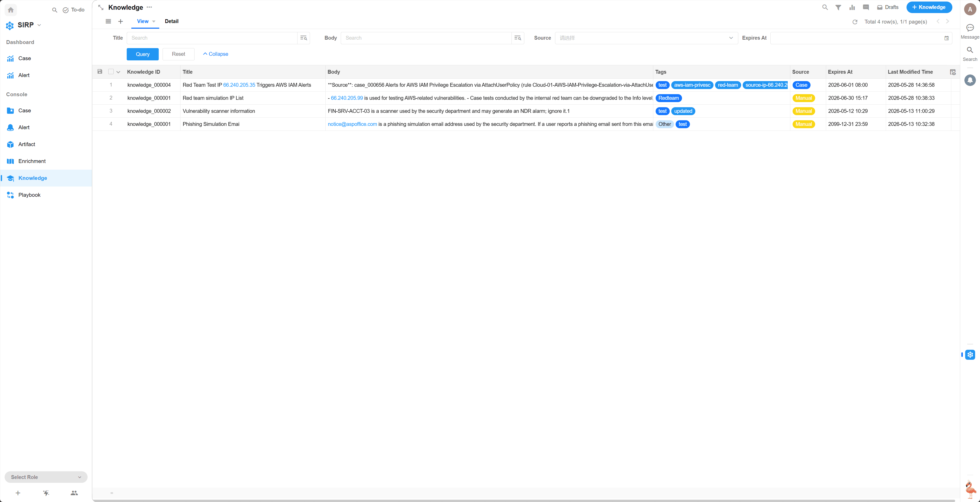Open IP link 66.240.205.35 in title
This screenshot has width=980, height=502.
coord(239,85)
